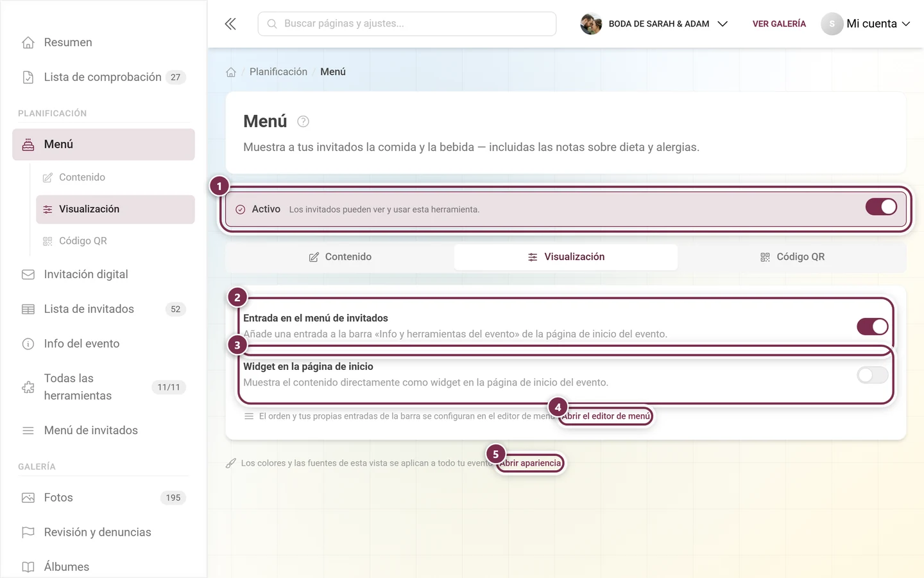Click the Todas las herramientas puzzle icon
Image resolution: width=924 pixels, height=578 pixels.
[28, 387]
